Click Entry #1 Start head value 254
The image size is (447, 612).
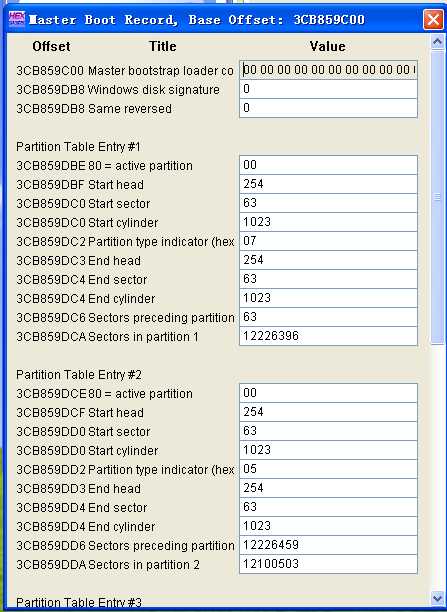coord(328,184)
